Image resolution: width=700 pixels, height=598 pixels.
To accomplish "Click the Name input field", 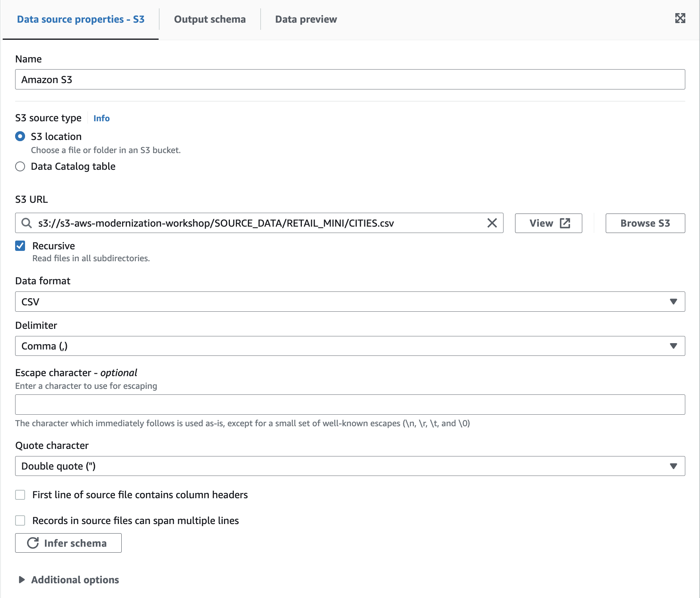I will pos(350,80).
